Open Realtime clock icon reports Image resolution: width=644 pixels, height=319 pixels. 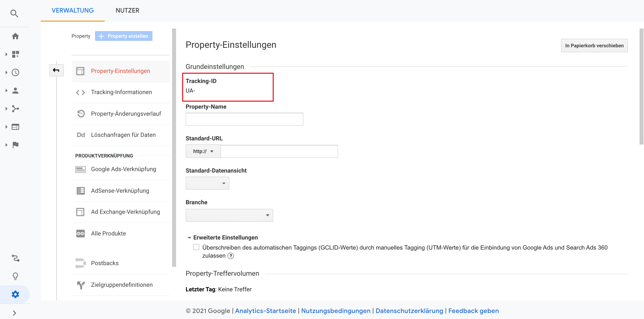tap(15, 72)
